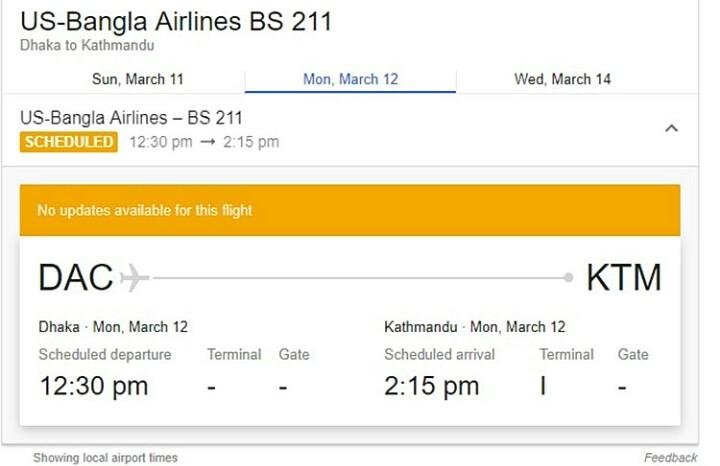The image size is (720, 466).
Task: Click the Kathmandu arrival Terminal value
Action: (x=543, y=386)
